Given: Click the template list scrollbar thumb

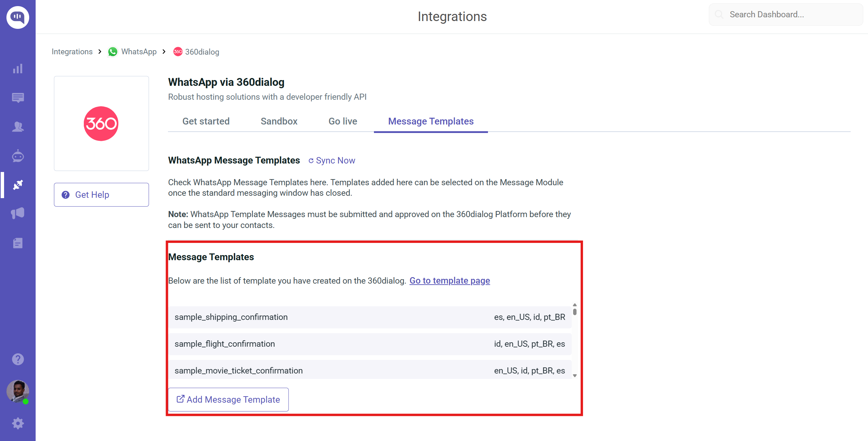Looking at the screenshot, I should [x=574, y=311].
